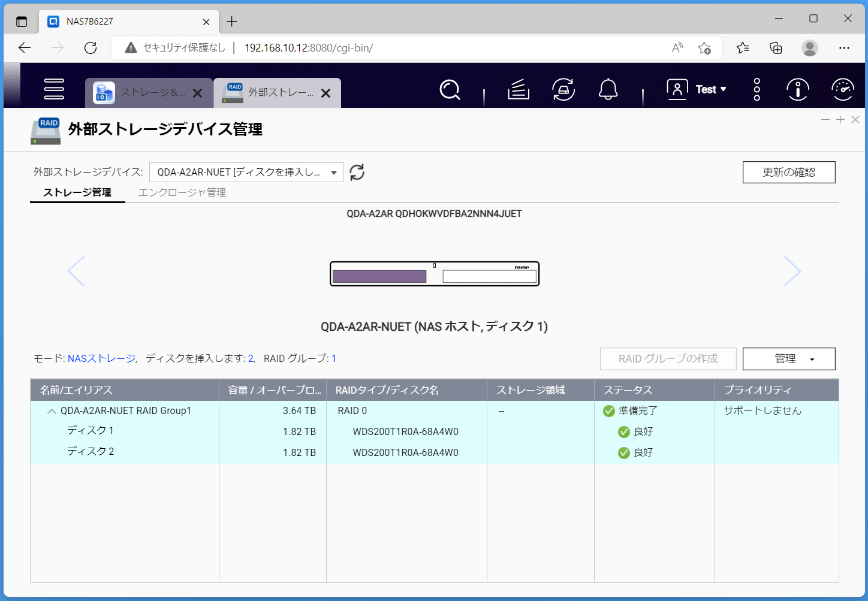Image resolution: width=868 pixels, height=601 pixels.
Task: Open the Test user account menu
Action: pyautogui.click(x=697, y=89)
